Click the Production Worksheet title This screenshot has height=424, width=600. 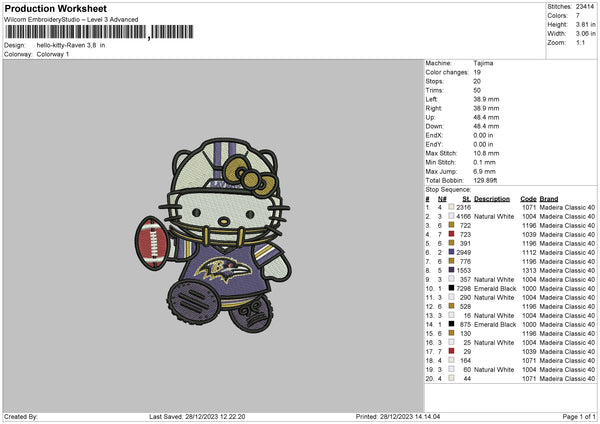pos(55,8)
